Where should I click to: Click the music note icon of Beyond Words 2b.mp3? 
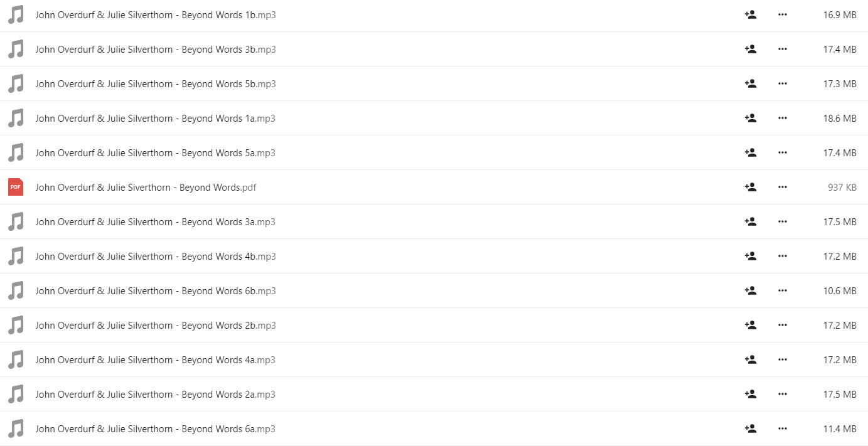16,325
